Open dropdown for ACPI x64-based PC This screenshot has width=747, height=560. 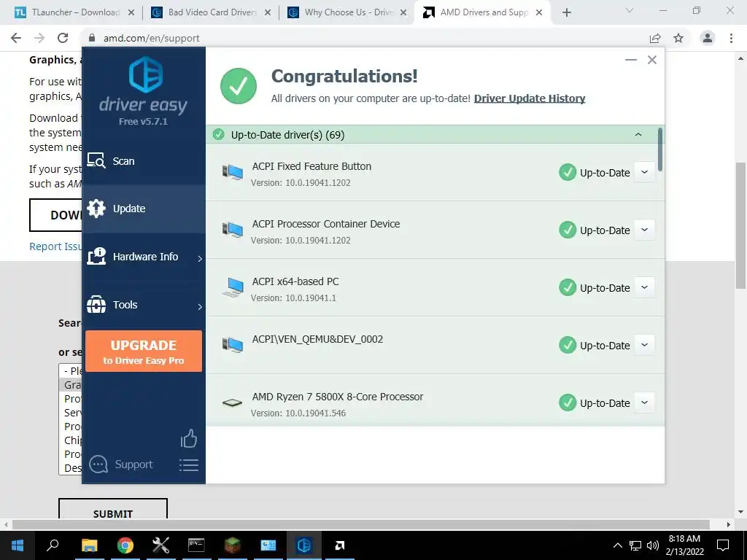[645, 287]
